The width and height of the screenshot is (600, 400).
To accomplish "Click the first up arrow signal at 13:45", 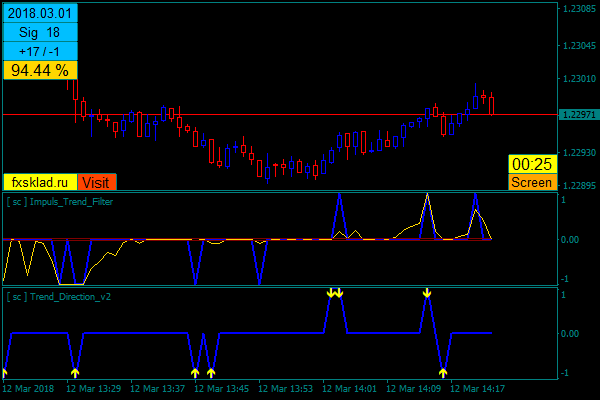I will [x=195, y=372].
